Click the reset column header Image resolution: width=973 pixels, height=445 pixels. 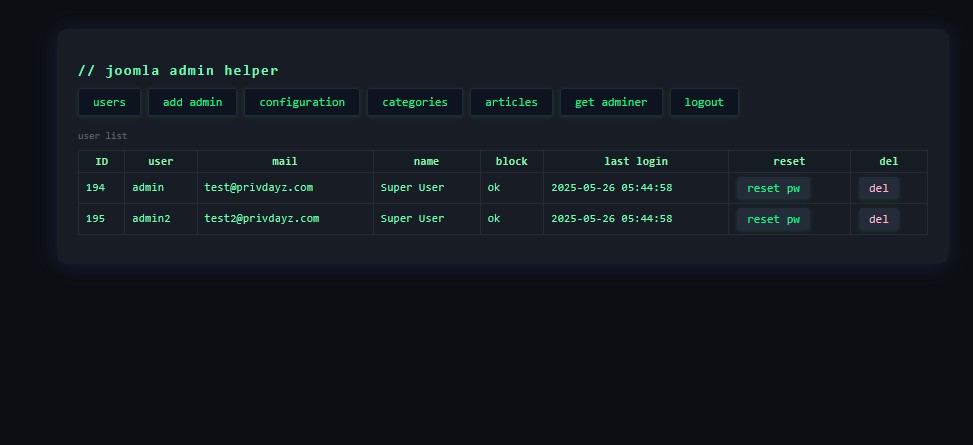(x=789, y=161)
